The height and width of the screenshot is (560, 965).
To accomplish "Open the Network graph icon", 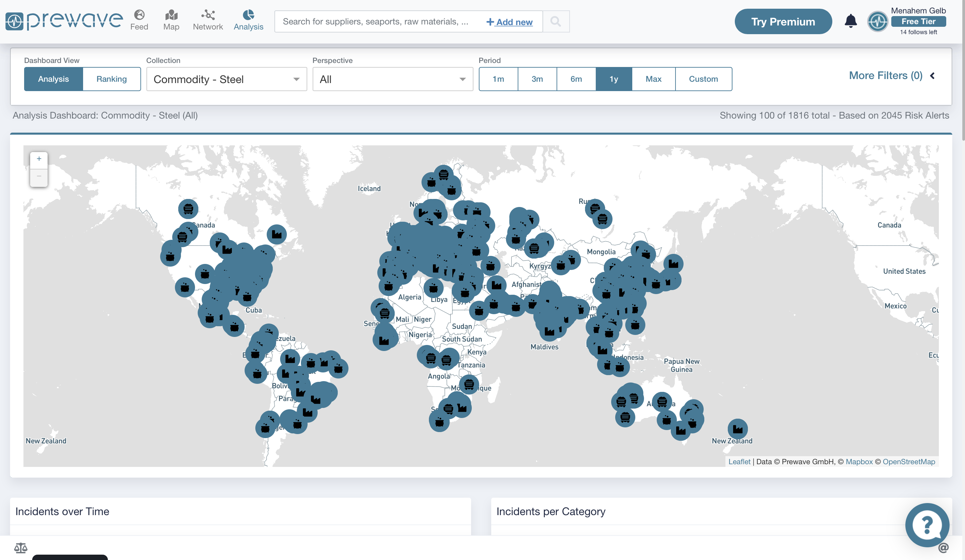I will coord(207,20).
